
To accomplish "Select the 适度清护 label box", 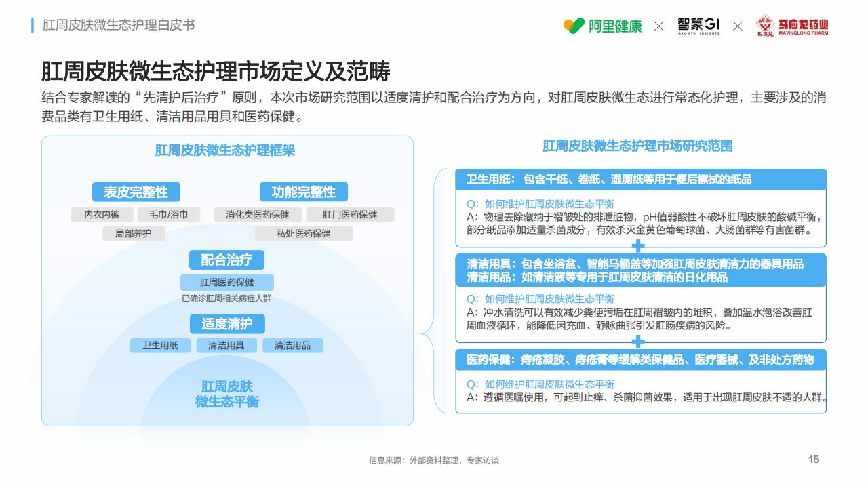I will [226, 324].
